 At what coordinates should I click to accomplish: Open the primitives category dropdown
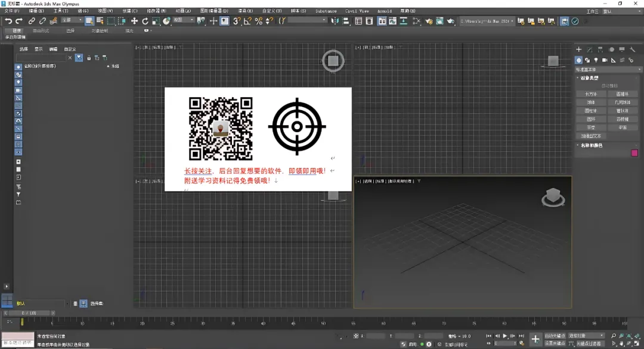click(x=608, y=70)
